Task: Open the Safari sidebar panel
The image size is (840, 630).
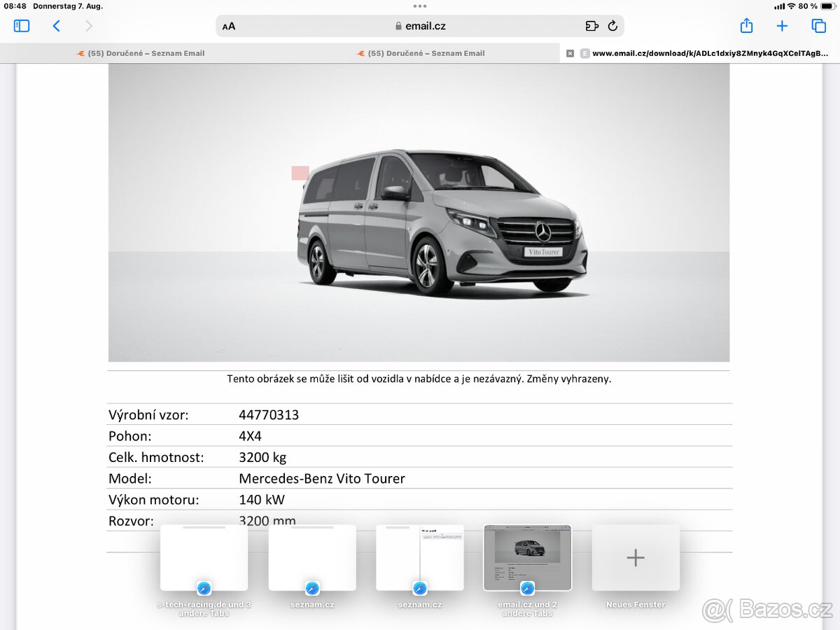Action: tap(22, 26)
